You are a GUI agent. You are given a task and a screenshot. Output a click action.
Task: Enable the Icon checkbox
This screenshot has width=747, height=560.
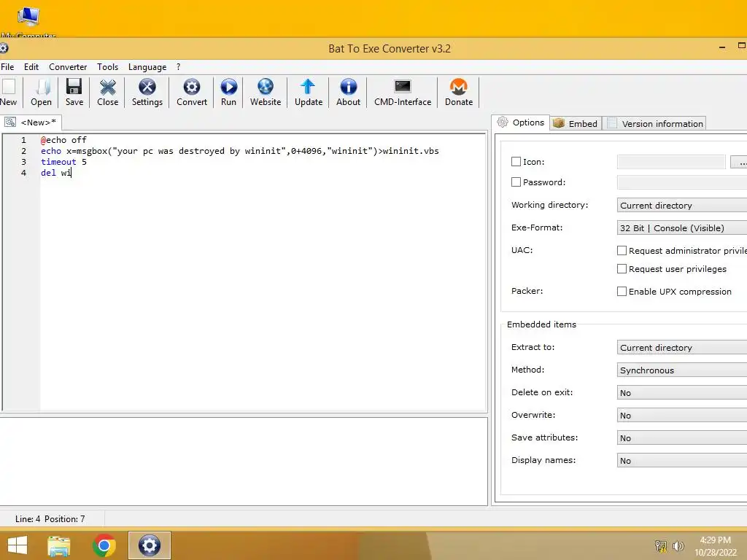tap(516, 162)
